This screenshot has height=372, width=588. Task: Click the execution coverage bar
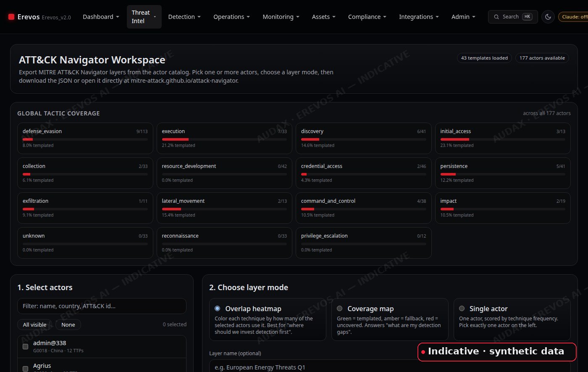pos(224,139)
